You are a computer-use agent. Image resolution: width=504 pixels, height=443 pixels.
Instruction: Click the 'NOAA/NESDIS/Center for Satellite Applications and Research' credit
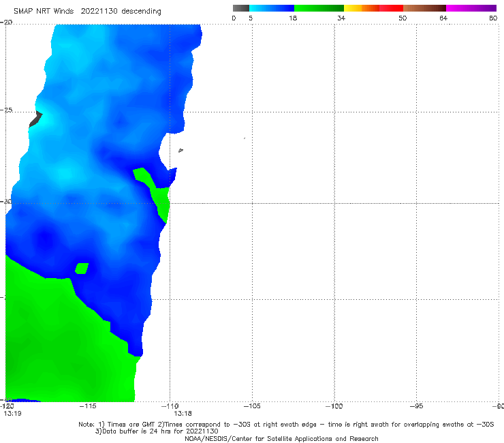coord(281,439)
